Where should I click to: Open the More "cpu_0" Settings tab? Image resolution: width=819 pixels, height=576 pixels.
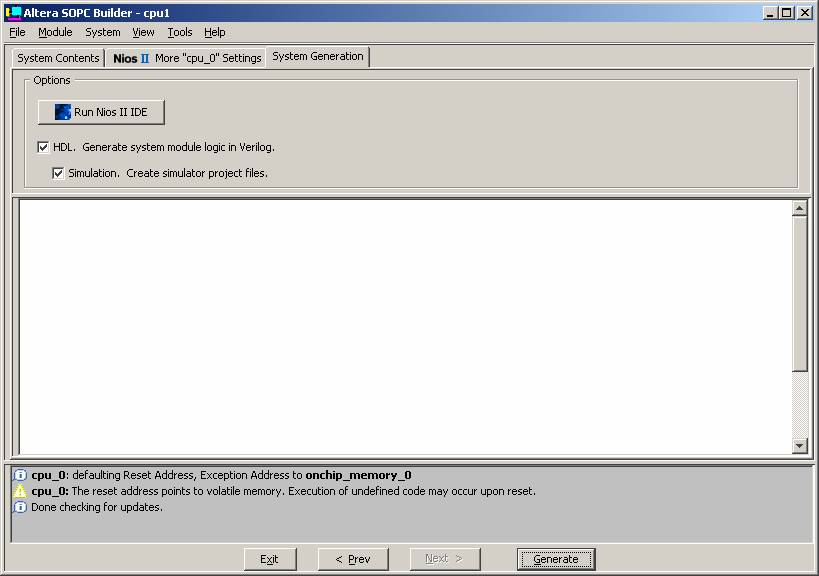(187, 58)
